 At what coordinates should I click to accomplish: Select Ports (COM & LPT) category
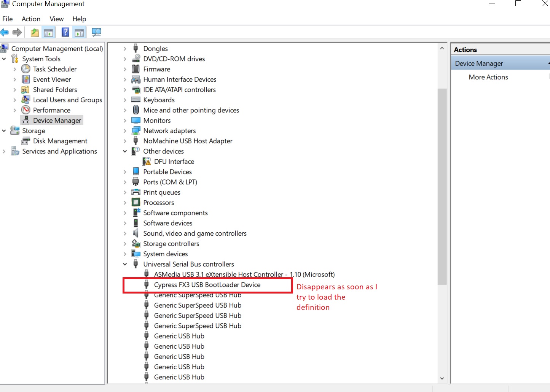[170, 182]
